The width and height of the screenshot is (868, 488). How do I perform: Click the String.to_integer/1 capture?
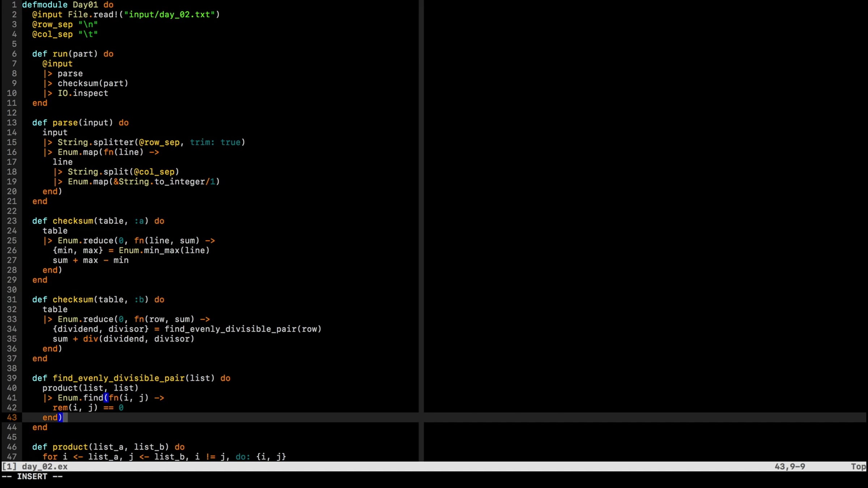[164, 182]
